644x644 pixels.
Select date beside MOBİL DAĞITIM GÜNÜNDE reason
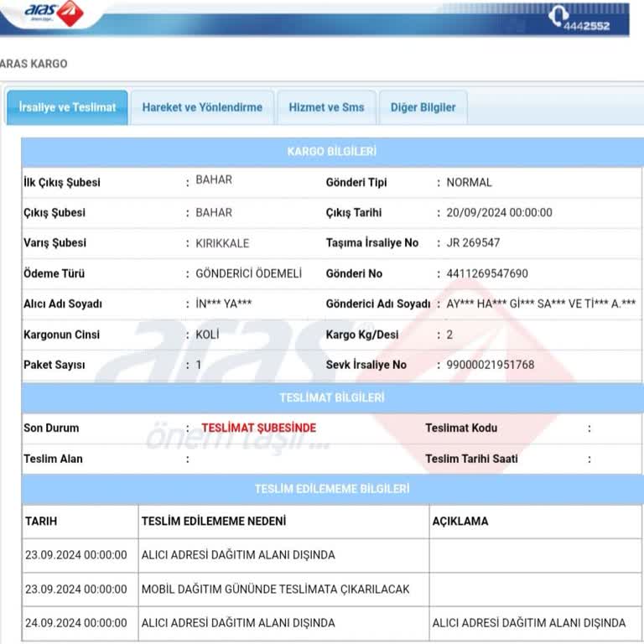click(x=76, y=589)
